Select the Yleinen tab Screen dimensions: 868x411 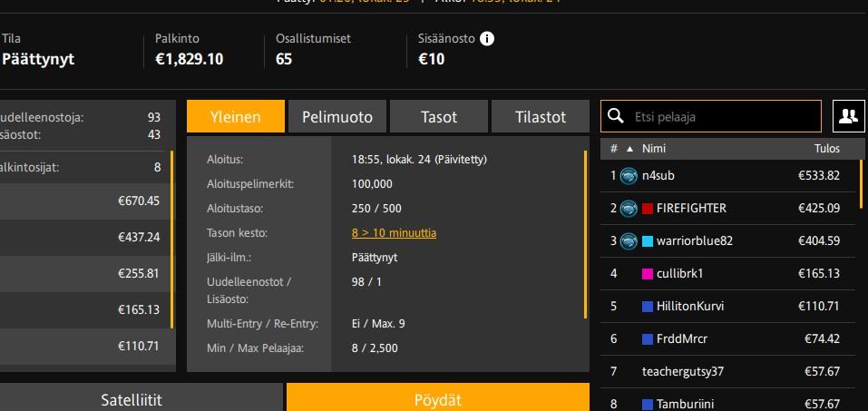point(235,117)
